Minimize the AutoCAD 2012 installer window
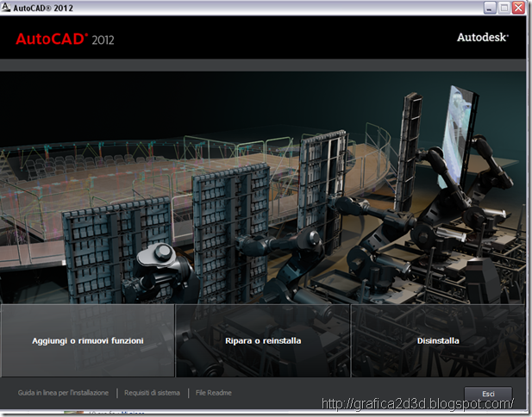Image resolution: width=532 pixels, height=417 pixels. pyautogui.click(x=489, y=8)
